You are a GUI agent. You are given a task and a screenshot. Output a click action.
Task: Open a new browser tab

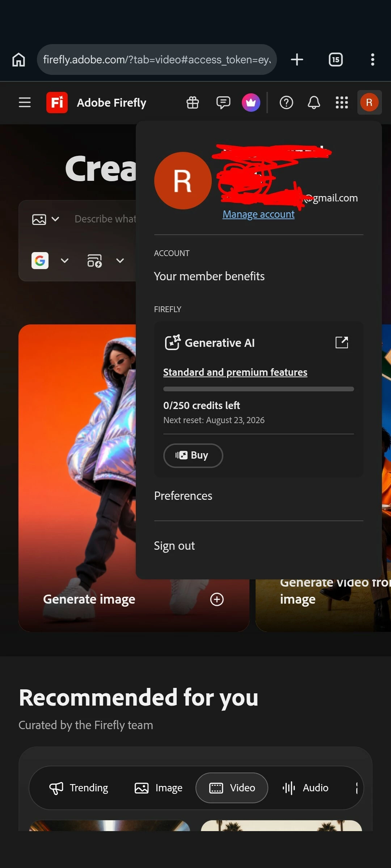click(297, 60)
